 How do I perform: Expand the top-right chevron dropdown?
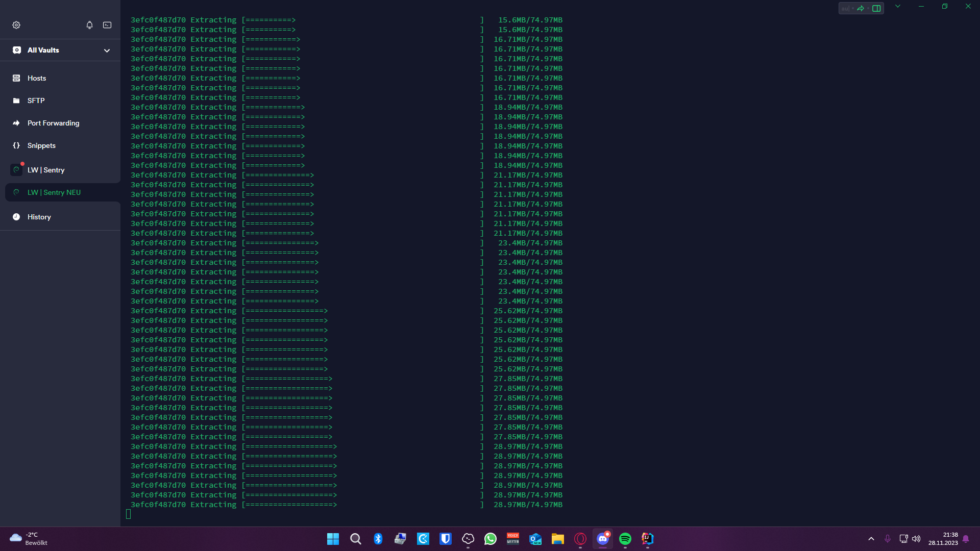click(x=897, y=7)
